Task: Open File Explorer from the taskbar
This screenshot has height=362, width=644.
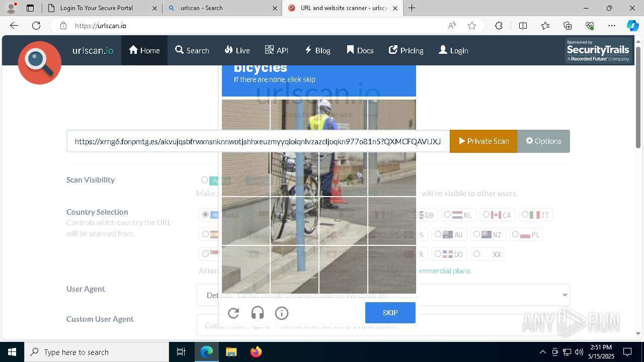Action: click(231, 352)
